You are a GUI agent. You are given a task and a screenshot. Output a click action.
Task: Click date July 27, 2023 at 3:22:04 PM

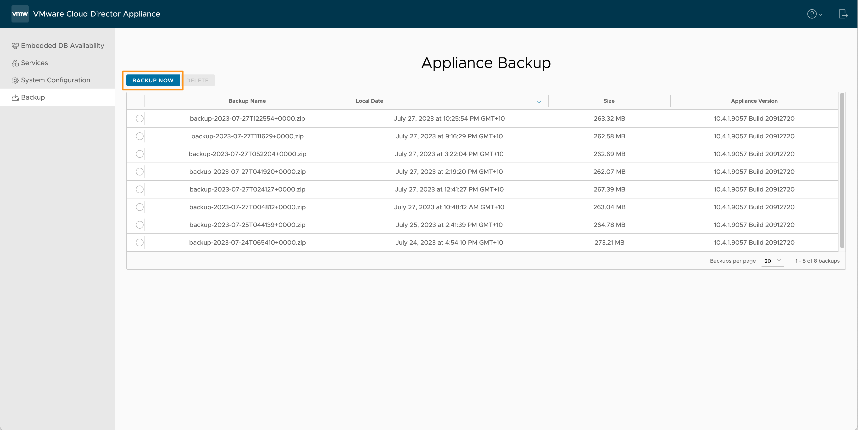[x=449, y=154]
